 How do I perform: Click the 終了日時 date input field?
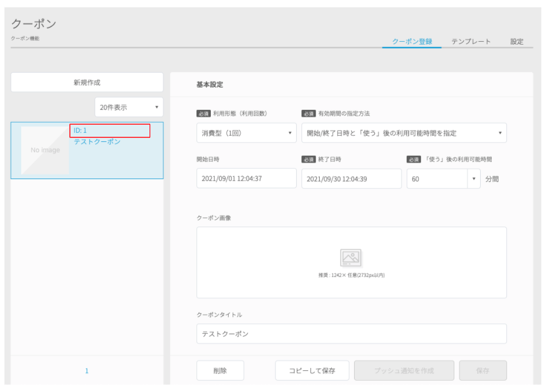pos(351,179)
